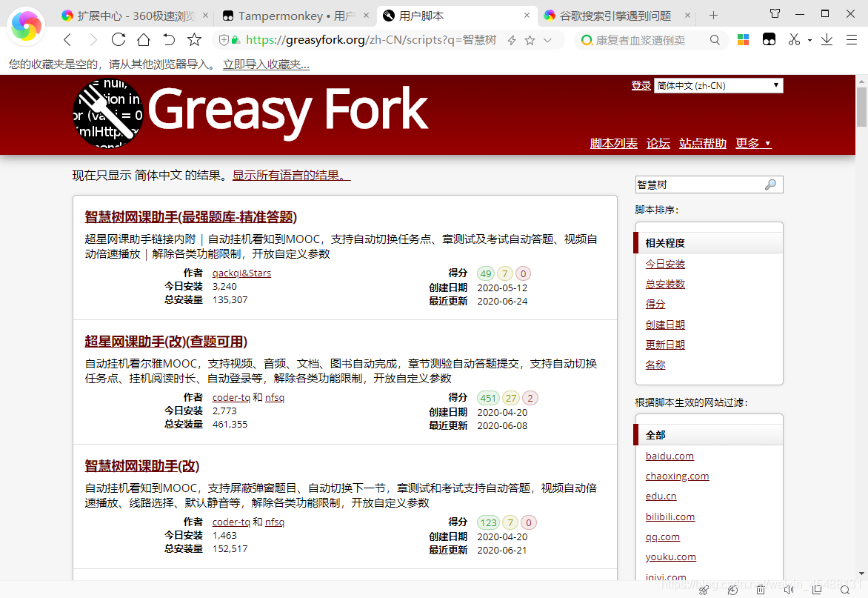Open 论坛 in site navigation
868x598 pixels.
coord(658,144)
